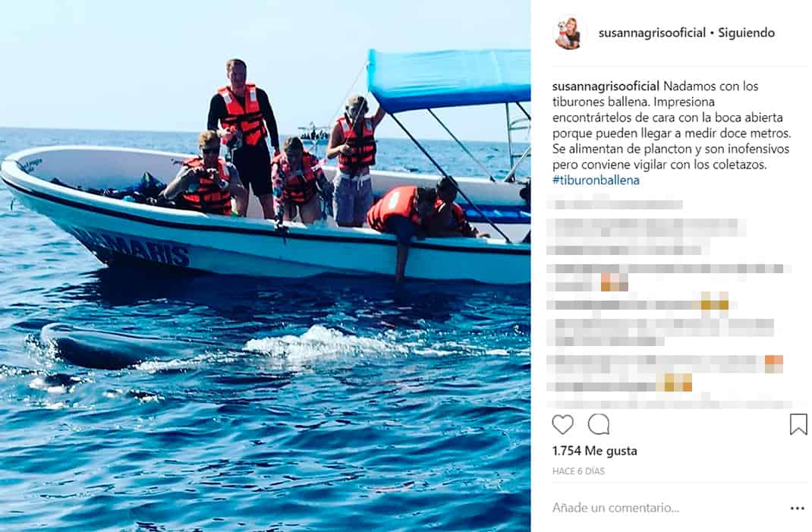Click the man standing in the boat
812x532 pixels.
tap(243, 136)
